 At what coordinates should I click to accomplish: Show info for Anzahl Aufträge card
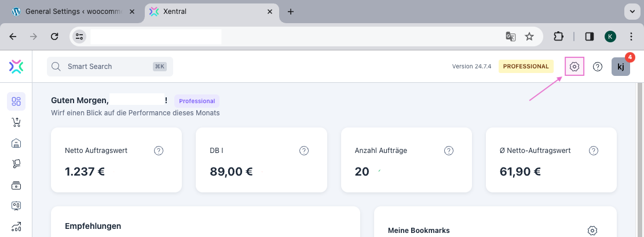448,151
